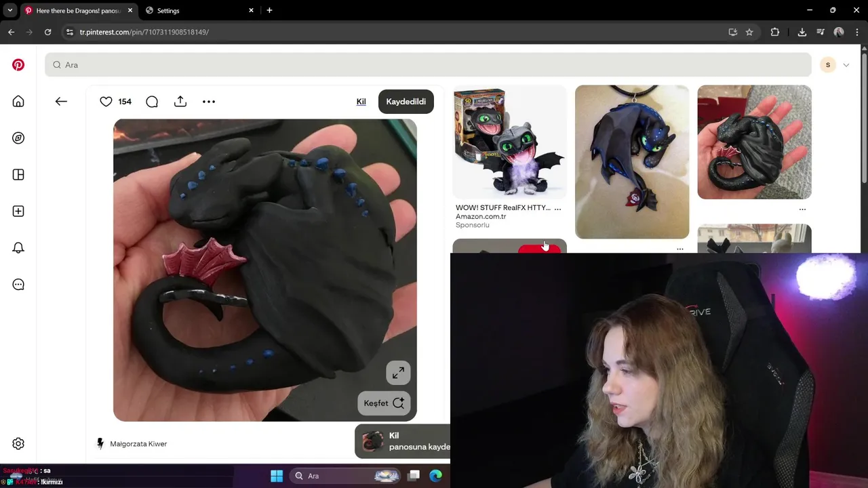Image resolution: width=868 pixels, height=488 pixels.
Task: Open the install app icon in the address bar
Action: (733, 32)
